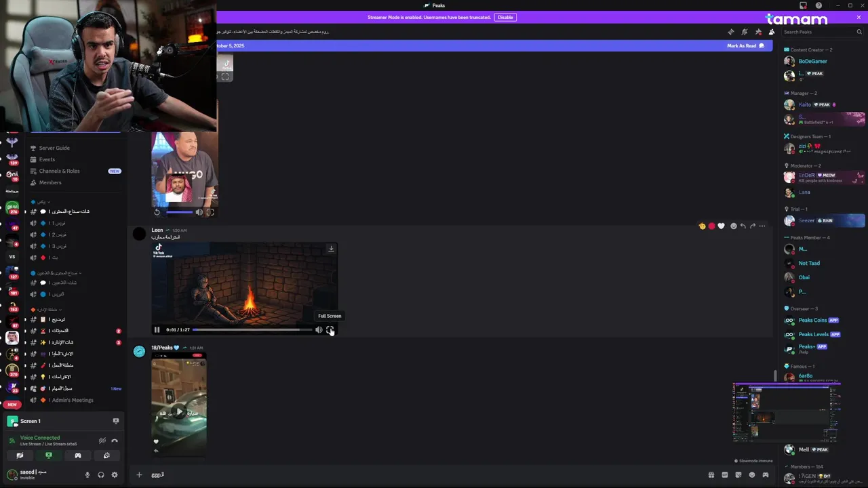Download the campfire video attachment

pos(331,249)
